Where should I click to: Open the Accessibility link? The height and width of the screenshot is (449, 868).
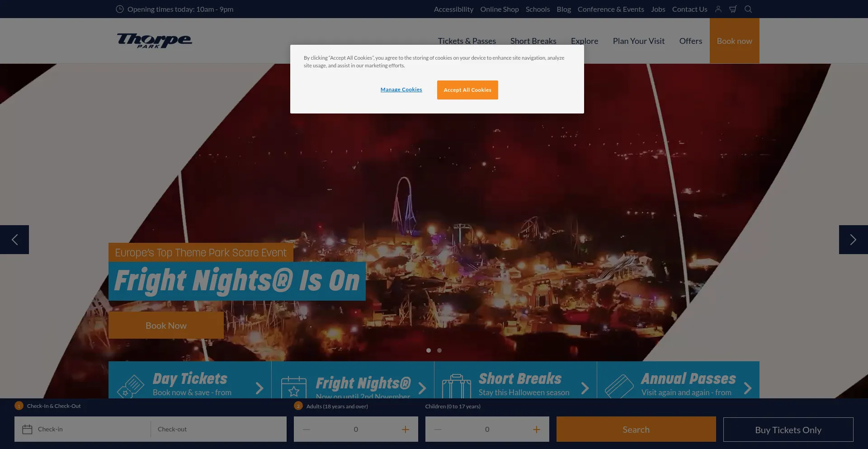click(453, 9)
